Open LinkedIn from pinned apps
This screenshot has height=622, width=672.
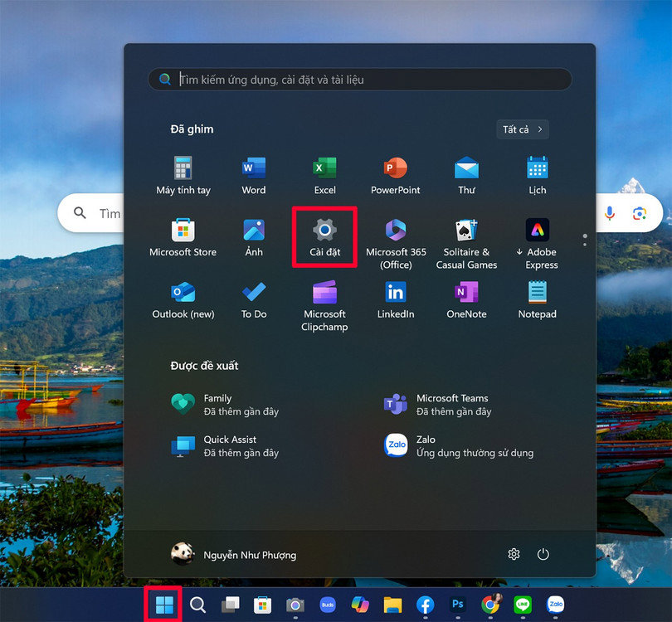(395, 294)
